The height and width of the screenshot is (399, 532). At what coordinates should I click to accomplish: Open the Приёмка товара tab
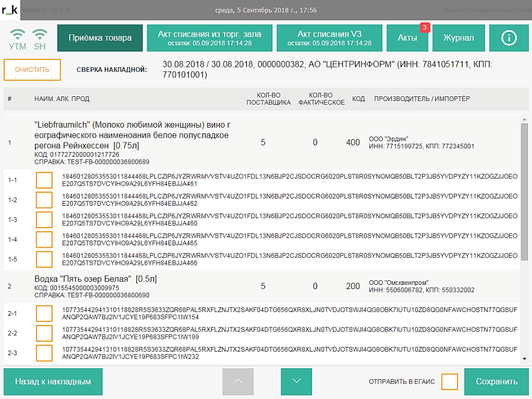tap(100, 38)
